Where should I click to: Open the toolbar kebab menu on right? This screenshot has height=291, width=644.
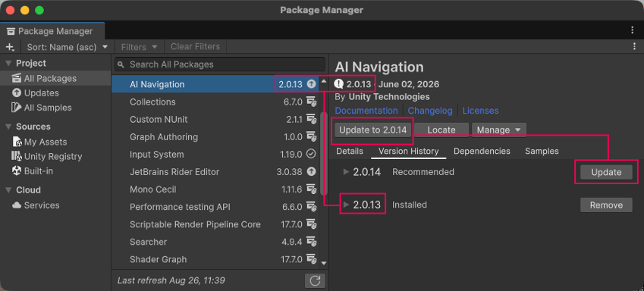pyautogui.click(x=635, y=47)
